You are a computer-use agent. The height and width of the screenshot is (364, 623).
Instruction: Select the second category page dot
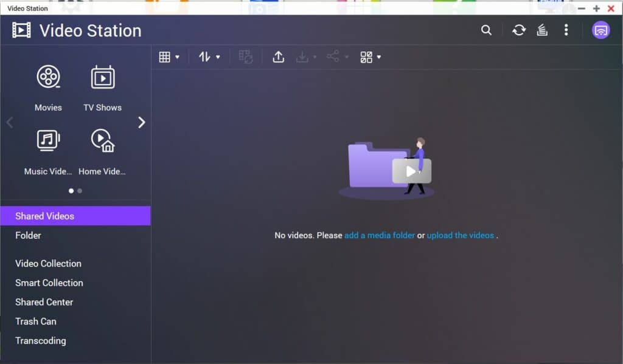coord(80,191)
